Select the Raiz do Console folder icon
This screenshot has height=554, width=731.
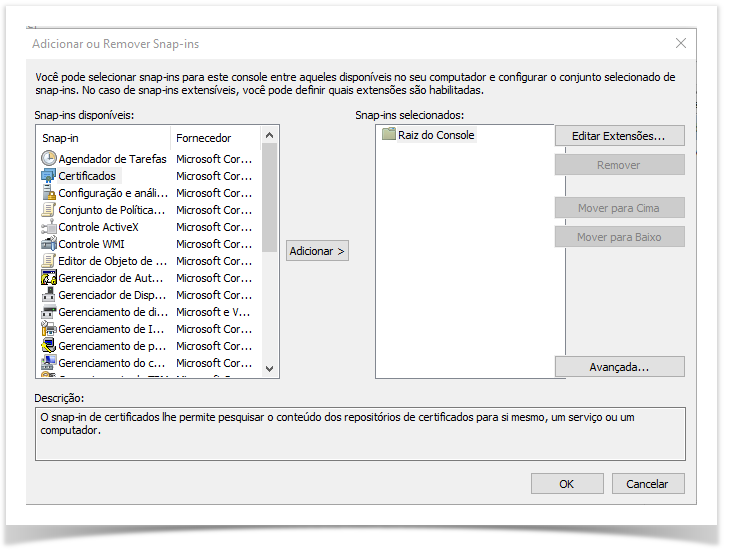click(389, 135)
